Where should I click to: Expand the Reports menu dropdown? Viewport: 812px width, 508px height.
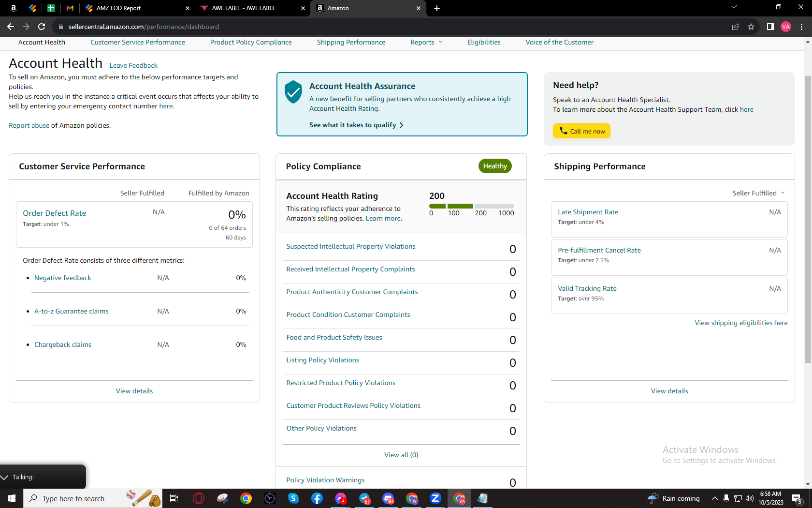(x=426, y=42)
